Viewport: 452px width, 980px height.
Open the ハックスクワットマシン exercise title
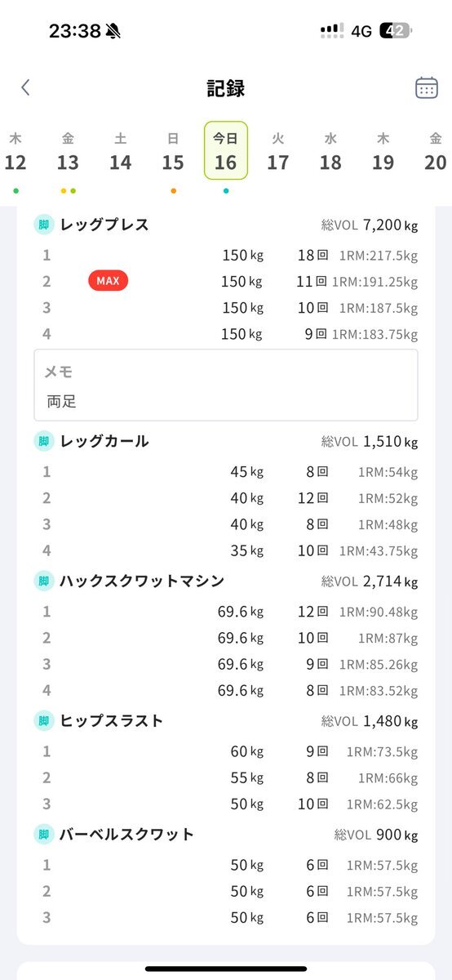142,581
